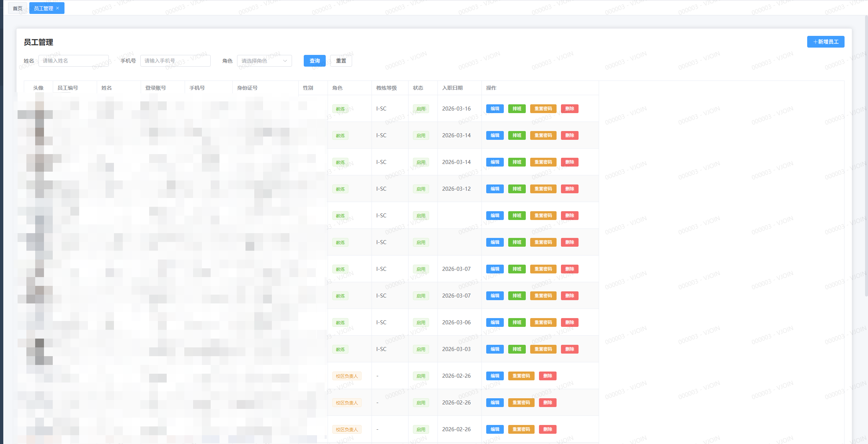Reset password for employee joined 2026-03-16

tap(543, 109)
